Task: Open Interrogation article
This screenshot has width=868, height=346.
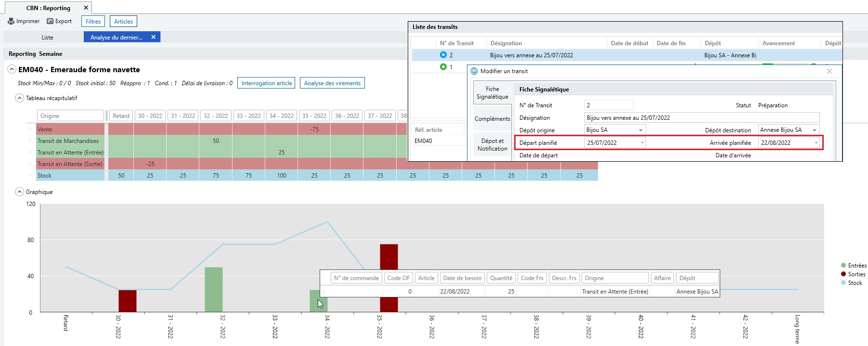Action: [267, 83]
